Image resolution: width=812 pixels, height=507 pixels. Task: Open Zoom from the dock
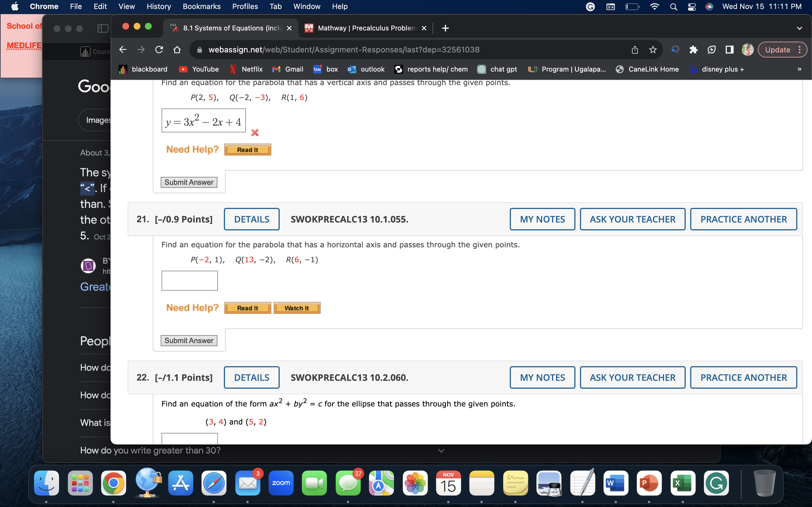coord(281,483)
